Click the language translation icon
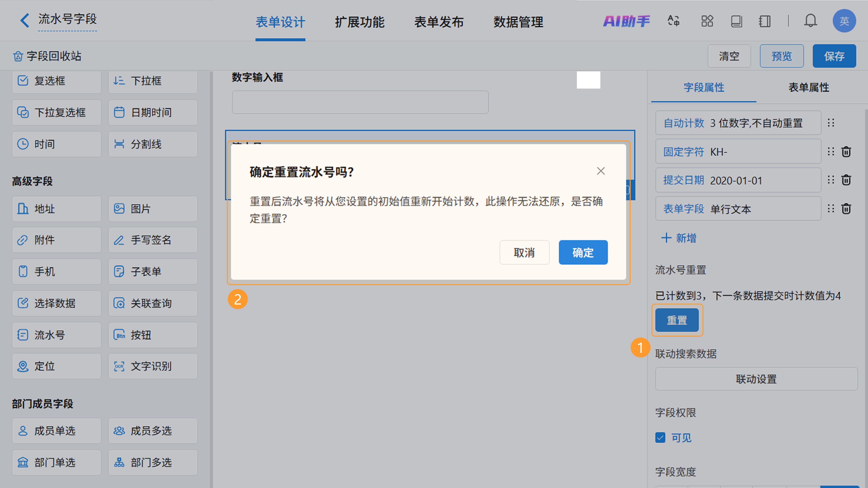Image resolution: width=868 pixels, height=488 pixels. (x=673, y=21)
